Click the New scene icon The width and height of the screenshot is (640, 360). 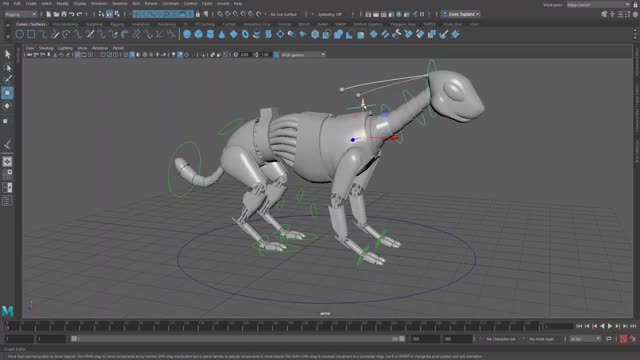click(x=49, y=14)
